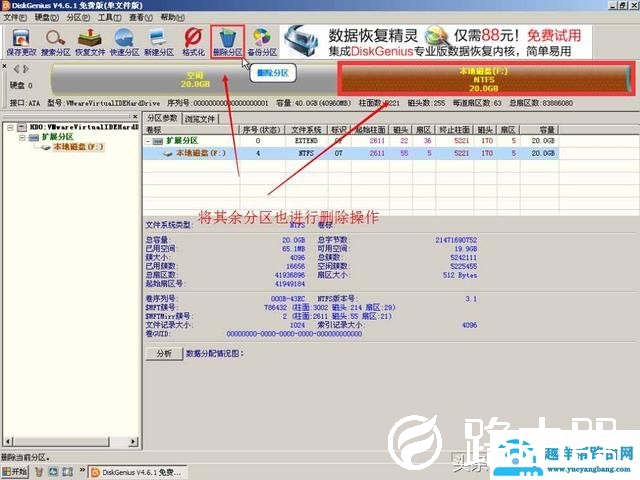The width and height of the screenshot is (640, 480).
Task: Collapse the HD0 VMware drive tree node
Action: click(x=10, y=128)
